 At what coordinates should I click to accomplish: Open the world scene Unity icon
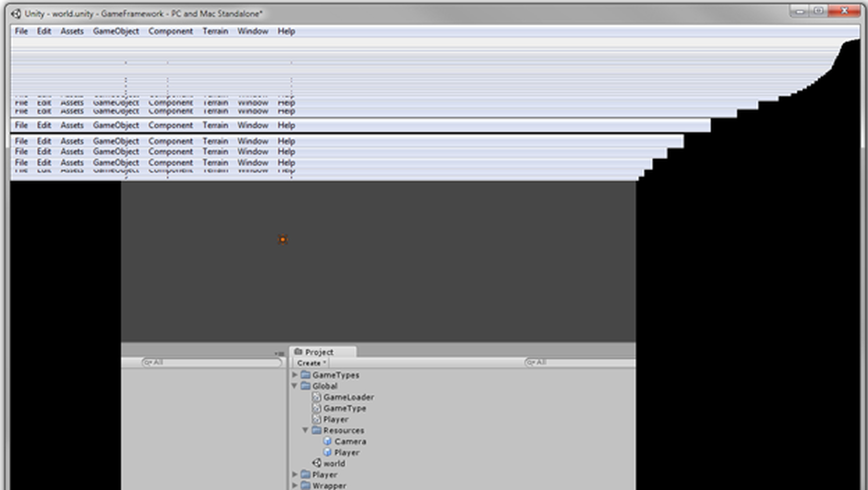pos(316,463)
